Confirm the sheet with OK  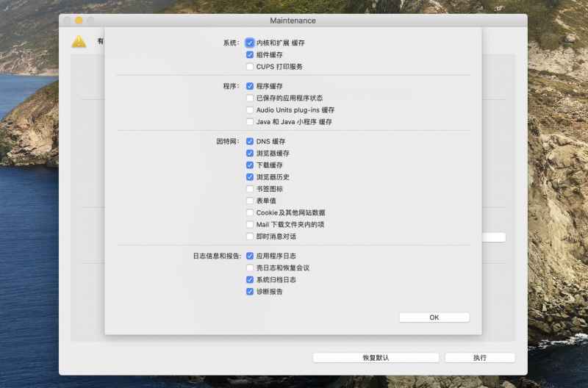coord(434,317)
